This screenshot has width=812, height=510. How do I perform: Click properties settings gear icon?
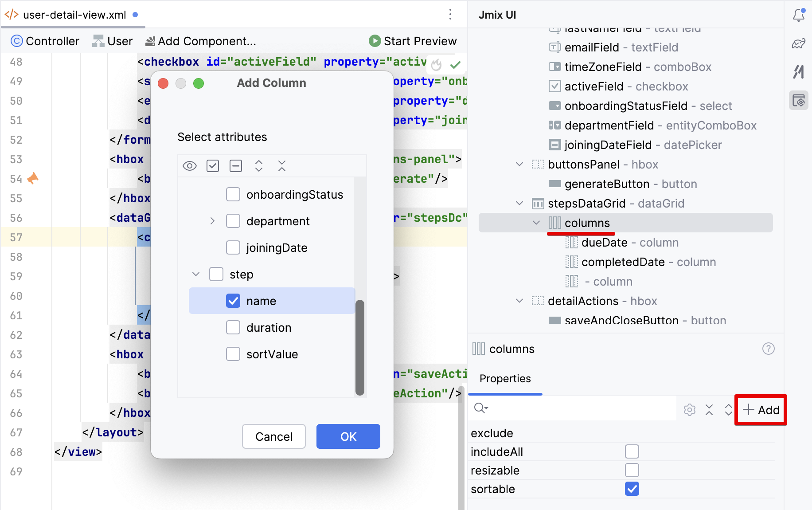click(689, 410)
